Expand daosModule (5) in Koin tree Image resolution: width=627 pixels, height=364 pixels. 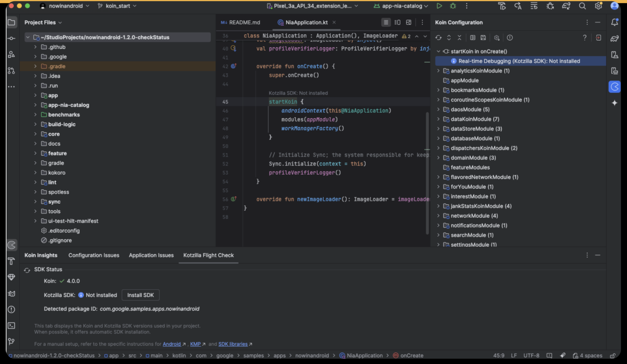coord(438,109)
